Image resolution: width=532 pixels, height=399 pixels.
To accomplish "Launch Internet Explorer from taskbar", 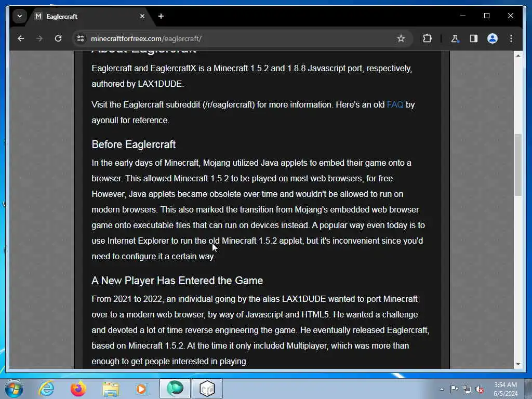I will tap(46, 389).
